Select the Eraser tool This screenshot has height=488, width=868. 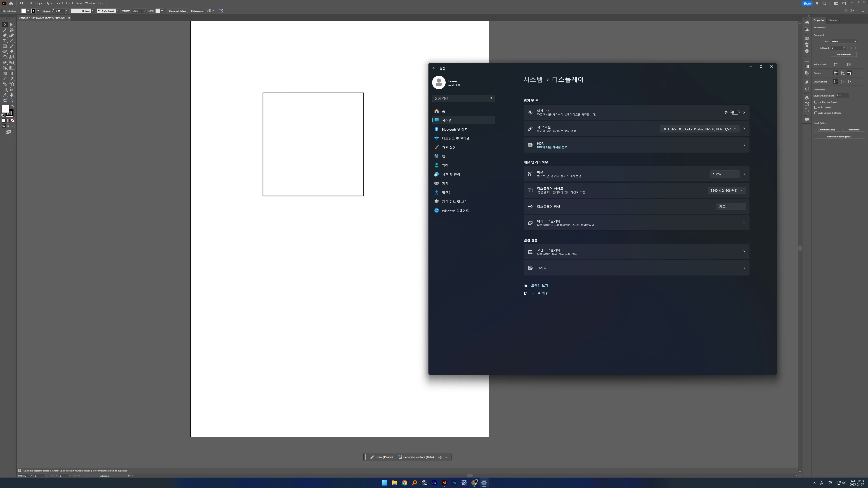[12, 52]
